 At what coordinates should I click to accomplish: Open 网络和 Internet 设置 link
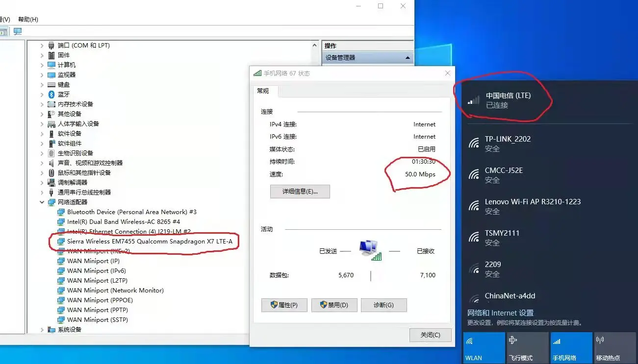click(500, 313)
